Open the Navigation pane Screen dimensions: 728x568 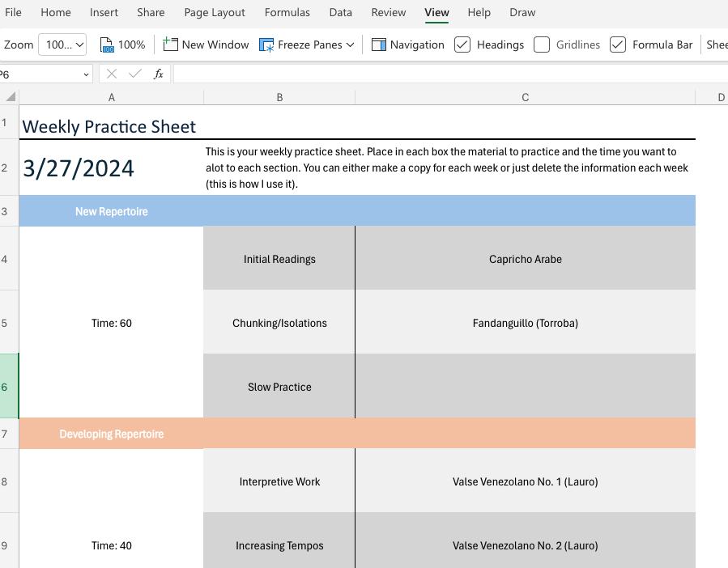408,45
